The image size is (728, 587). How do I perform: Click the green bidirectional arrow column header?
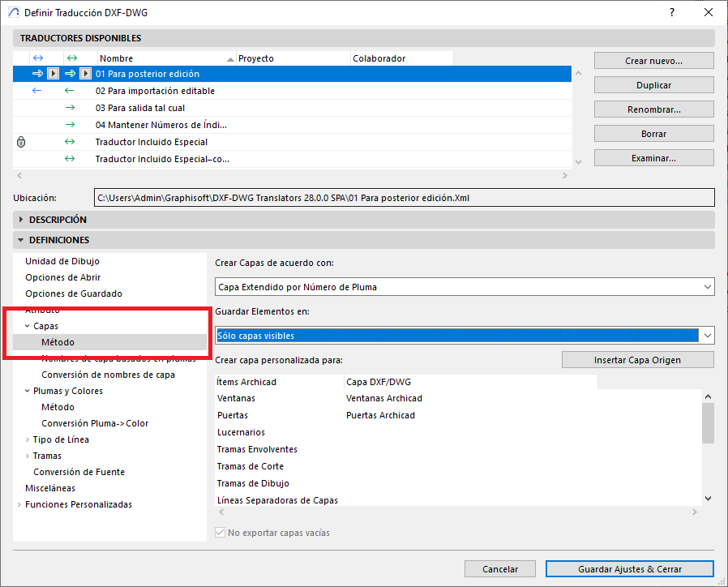pos(71,58)
